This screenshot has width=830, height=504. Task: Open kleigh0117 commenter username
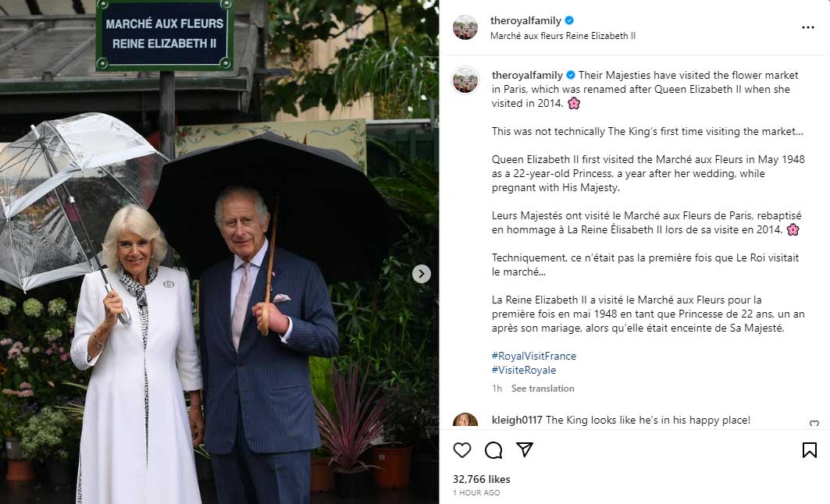[517, 420]
